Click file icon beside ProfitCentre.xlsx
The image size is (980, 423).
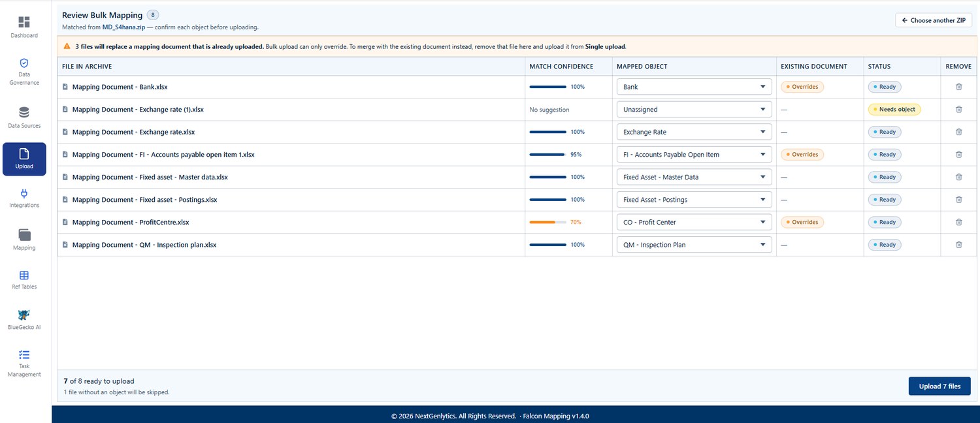(x=65, y=222)
